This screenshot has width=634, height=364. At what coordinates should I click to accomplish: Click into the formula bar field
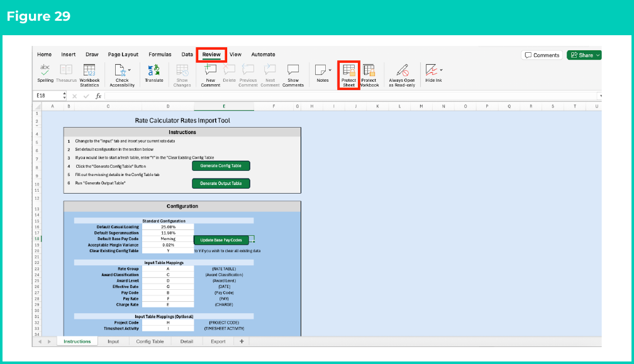(350, 96)
